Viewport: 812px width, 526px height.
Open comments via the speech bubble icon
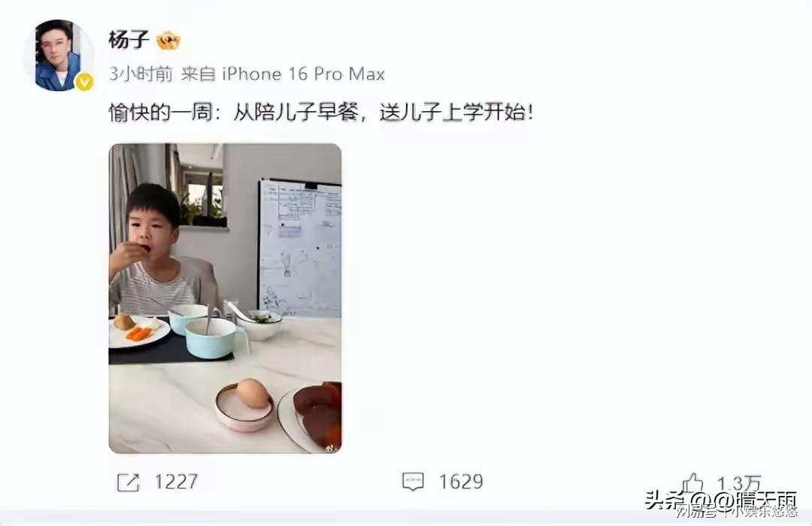(x=413, y=482)
